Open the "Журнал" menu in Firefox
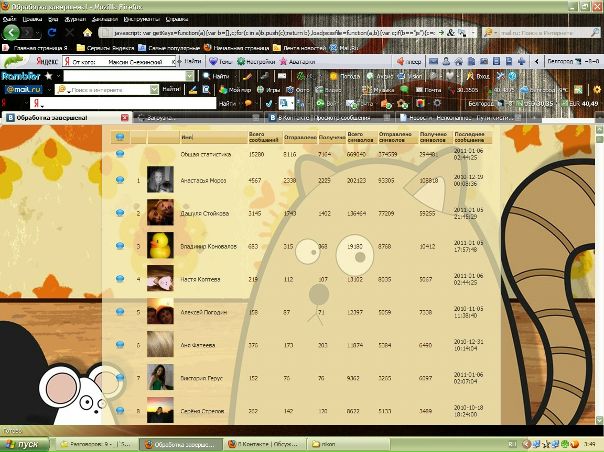 pyautogui.click(x=75, y=17)
